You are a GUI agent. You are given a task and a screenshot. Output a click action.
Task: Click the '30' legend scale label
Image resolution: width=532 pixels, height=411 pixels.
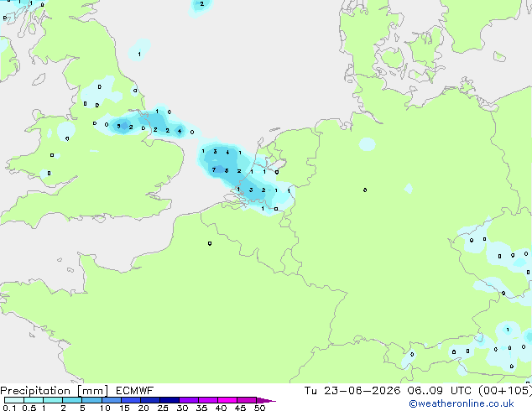point(182,408)
